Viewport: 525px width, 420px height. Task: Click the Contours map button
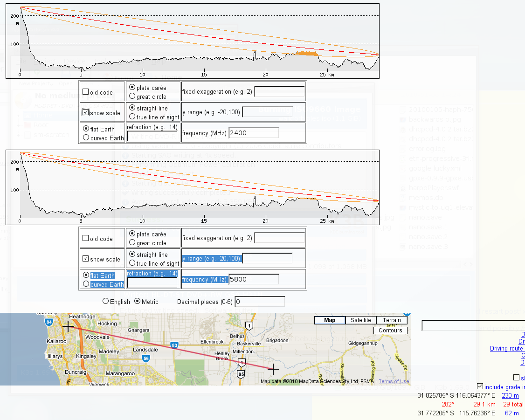[x=390, y=330]
